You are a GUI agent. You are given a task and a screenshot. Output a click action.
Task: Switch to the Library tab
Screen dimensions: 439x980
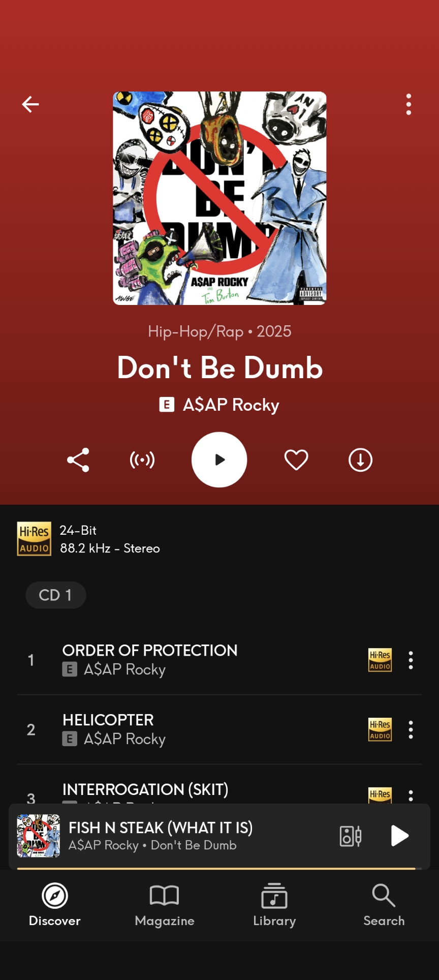click(274, 905)
